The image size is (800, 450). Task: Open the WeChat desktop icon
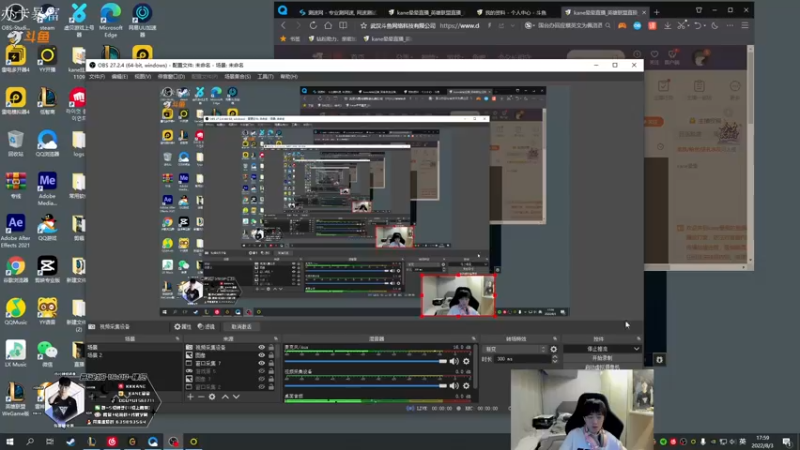[47, 354]
